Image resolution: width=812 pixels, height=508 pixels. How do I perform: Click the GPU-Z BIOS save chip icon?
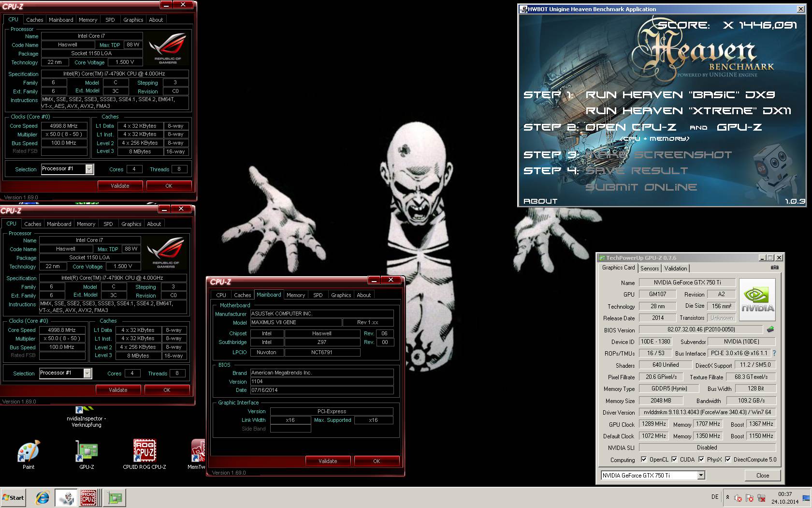[770, 329]
